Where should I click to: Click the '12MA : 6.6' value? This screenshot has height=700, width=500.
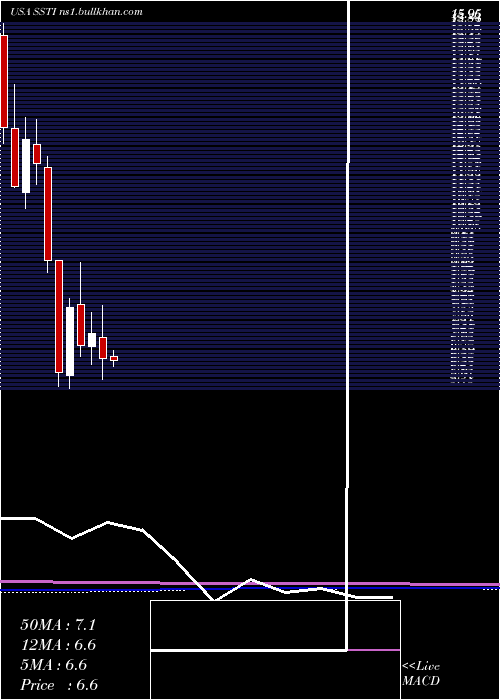click(58, 645)
